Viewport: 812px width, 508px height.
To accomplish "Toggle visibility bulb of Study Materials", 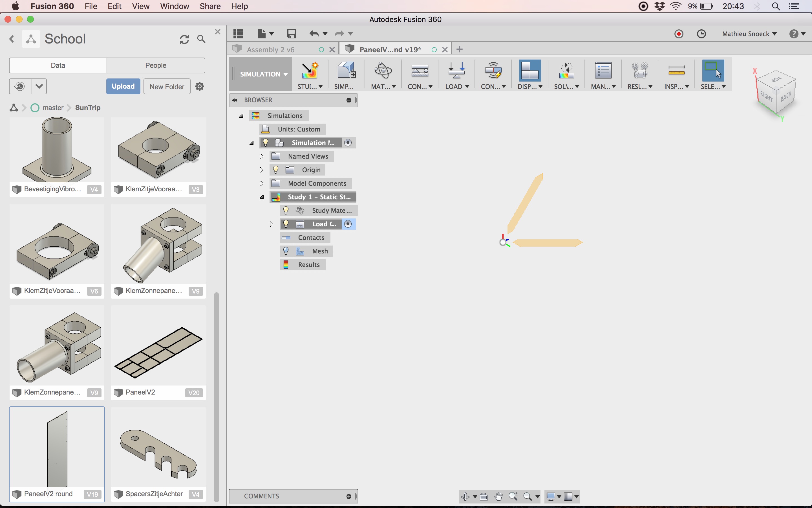I will 286,210.
